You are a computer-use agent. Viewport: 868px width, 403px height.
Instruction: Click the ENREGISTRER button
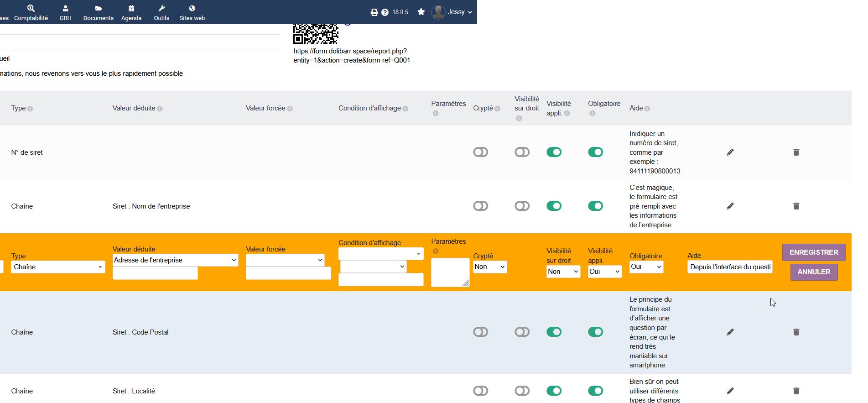[814, 252]
